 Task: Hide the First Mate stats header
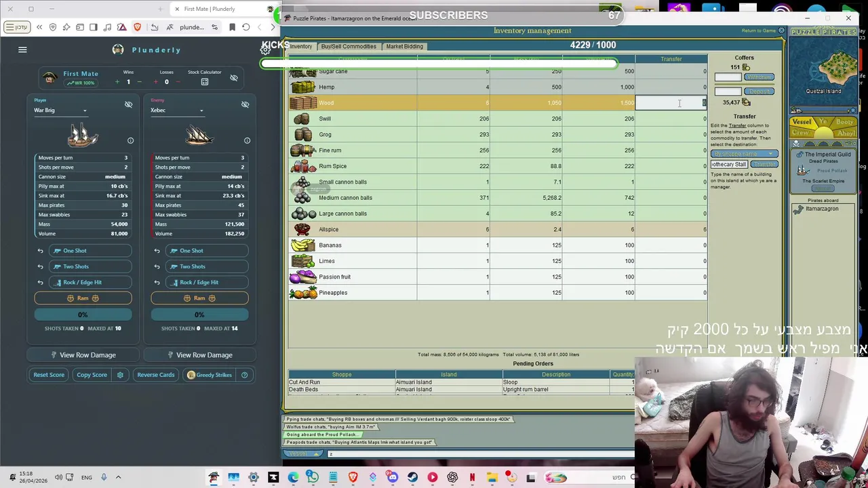click(x=234, y=78)
